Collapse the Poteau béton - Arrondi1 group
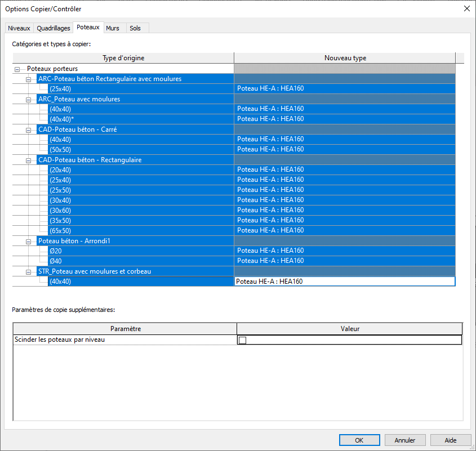The width and height of the screenshot is (476, 451). coord(28,241)
